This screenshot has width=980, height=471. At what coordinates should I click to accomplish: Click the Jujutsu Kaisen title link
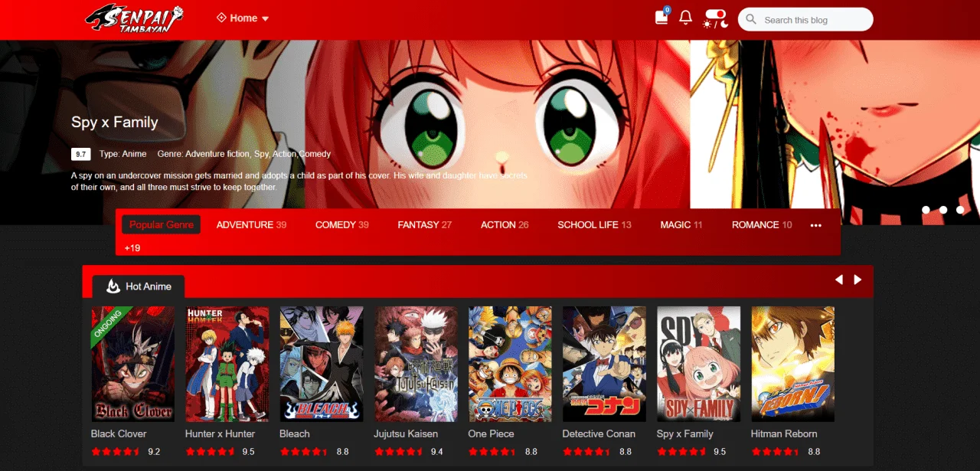click(x=406, y=433)
